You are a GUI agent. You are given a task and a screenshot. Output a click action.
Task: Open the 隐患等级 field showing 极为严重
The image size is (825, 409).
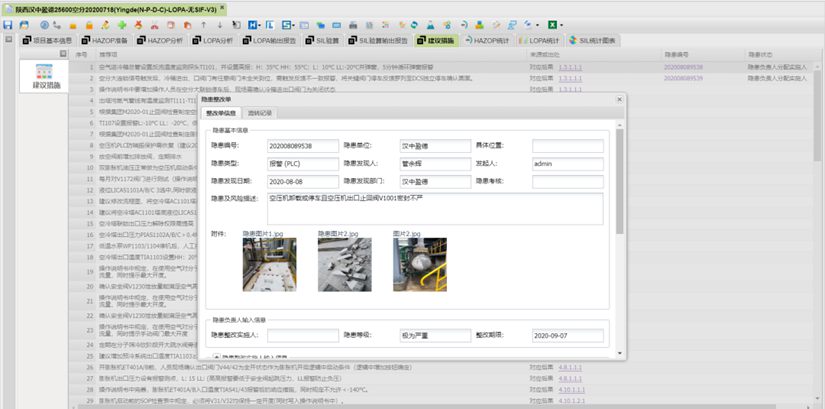434,335
